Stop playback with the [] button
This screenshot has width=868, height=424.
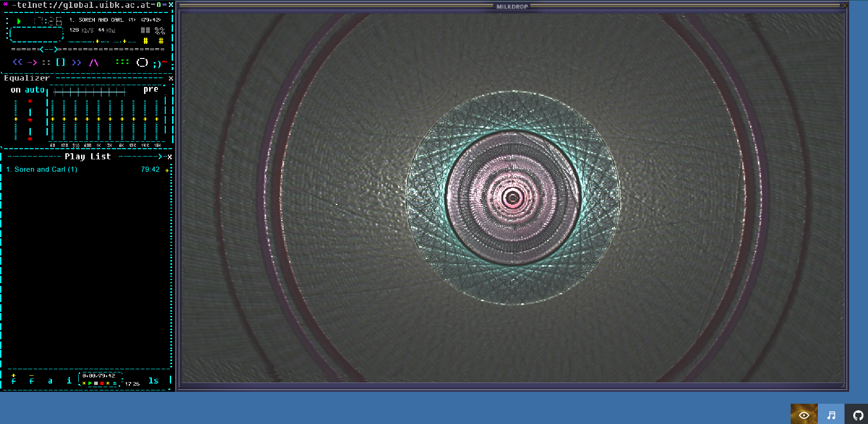pos(60,62)
